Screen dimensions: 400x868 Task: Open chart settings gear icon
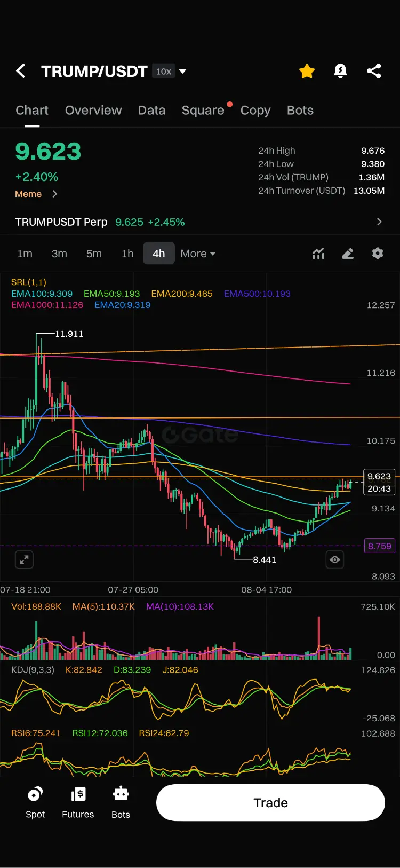[378, 254]
